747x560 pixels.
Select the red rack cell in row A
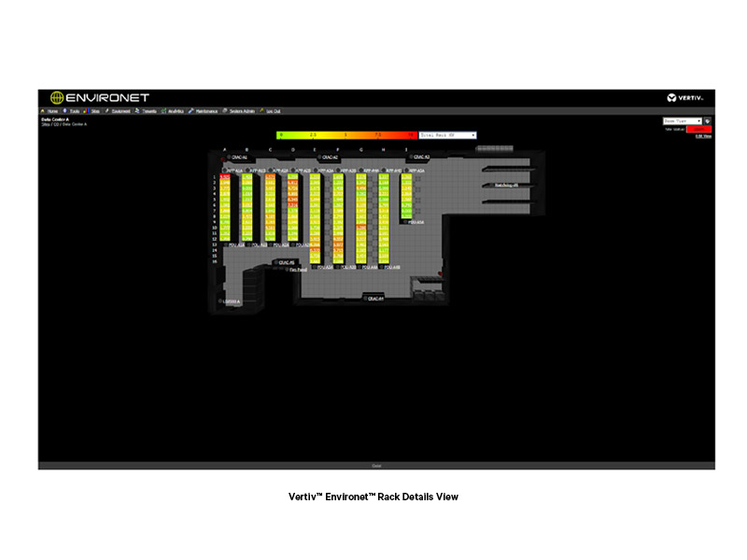[x=225, y=176]
